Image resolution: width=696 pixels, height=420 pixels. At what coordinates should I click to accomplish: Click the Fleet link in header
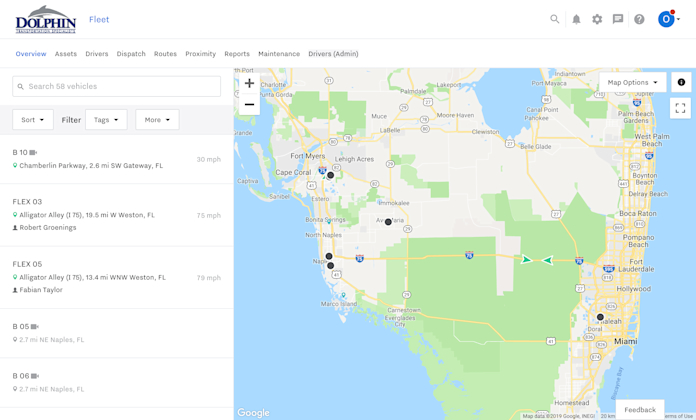tap(99, 20)
